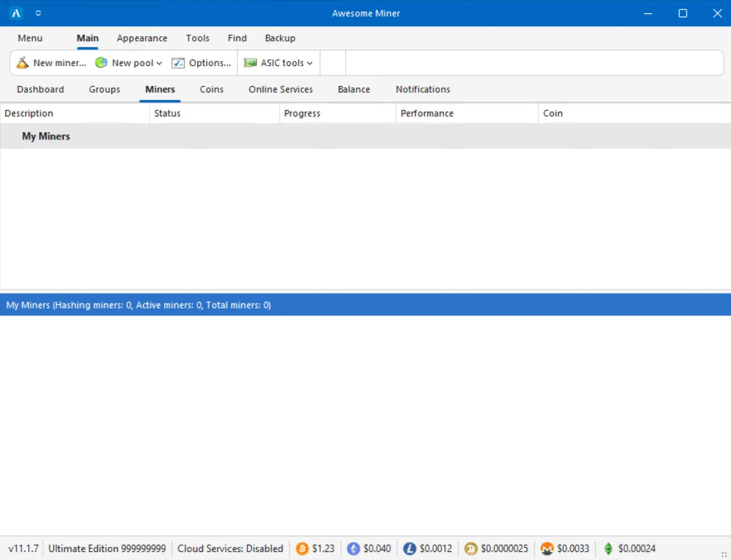The height and width of the screenshot is (560, 731).
Task: Click the $0.0000025 Dogecoin price
Action: click(x=505, y=549)
